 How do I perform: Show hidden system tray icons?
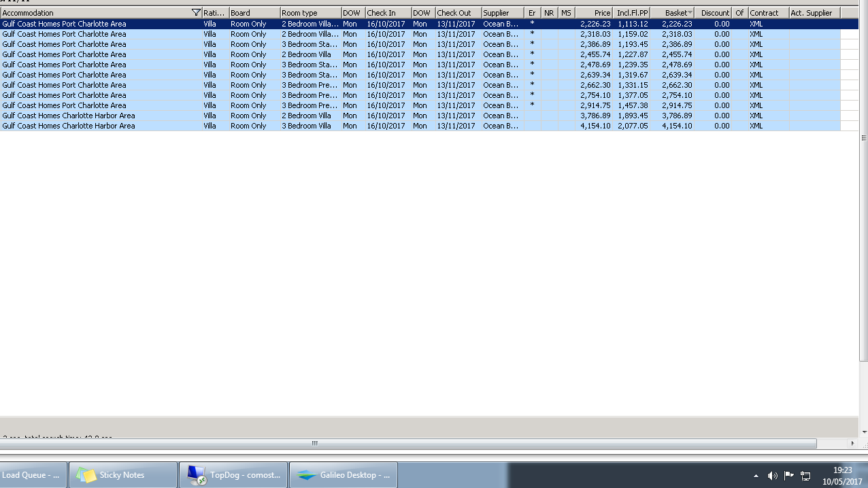pos(756,476)
